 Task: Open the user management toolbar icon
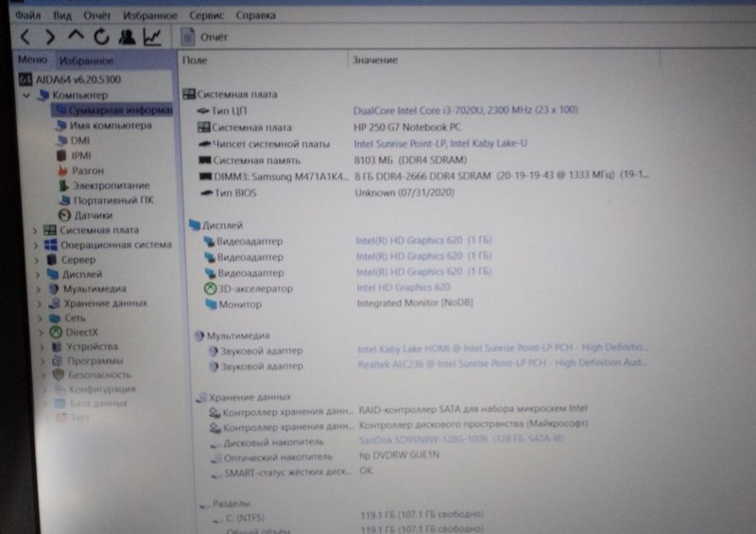(x=127, y=37)
